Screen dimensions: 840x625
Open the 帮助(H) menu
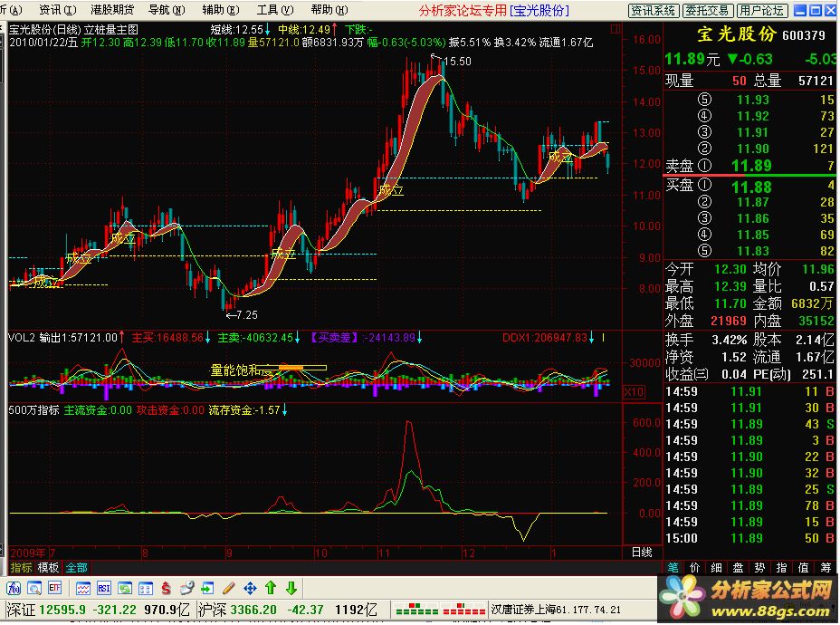tap(329, 10)
